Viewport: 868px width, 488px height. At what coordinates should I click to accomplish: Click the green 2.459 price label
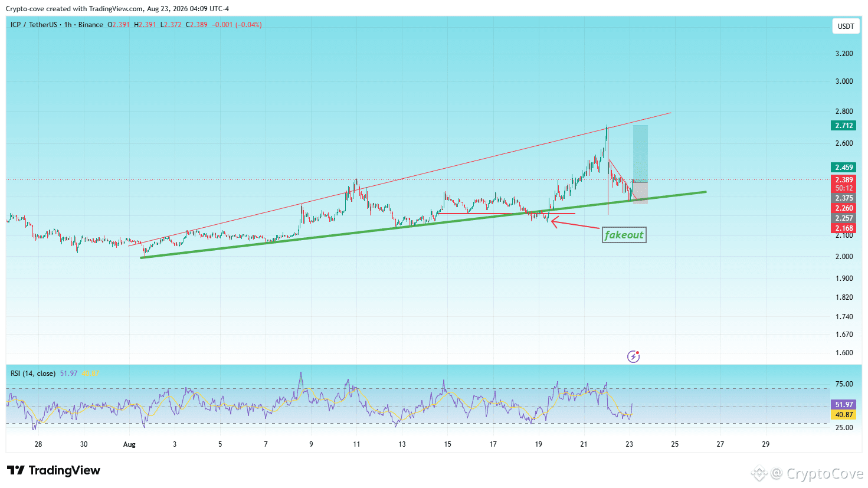(844, 168)
